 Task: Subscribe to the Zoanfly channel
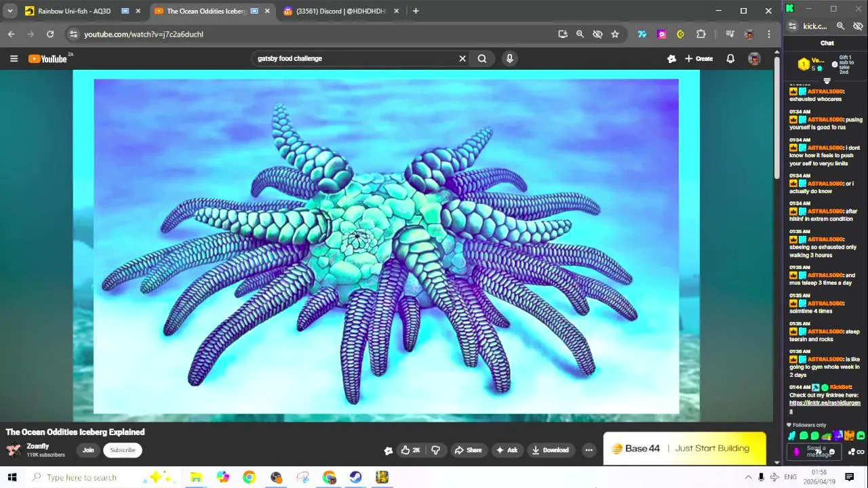tap(123, 450)
